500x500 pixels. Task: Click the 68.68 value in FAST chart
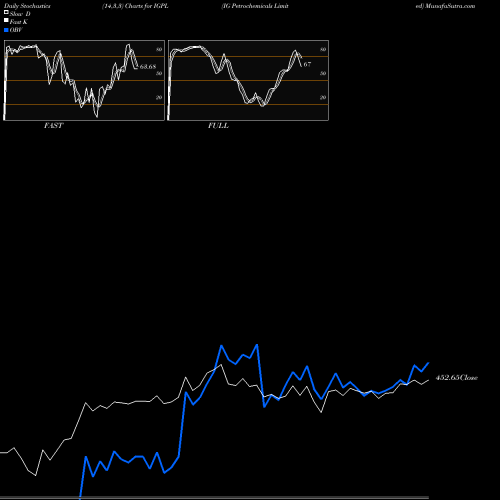148,67
